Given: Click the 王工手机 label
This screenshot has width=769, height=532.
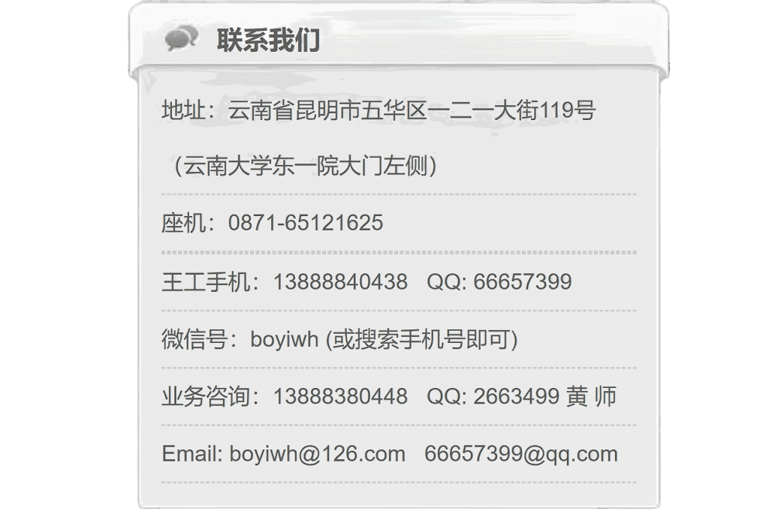Looking at the screenshot, I should tap(206, 281).
